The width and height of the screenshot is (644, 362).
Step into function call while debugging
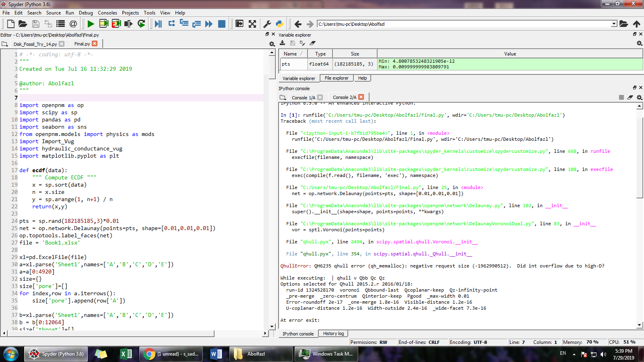(184, 24)
